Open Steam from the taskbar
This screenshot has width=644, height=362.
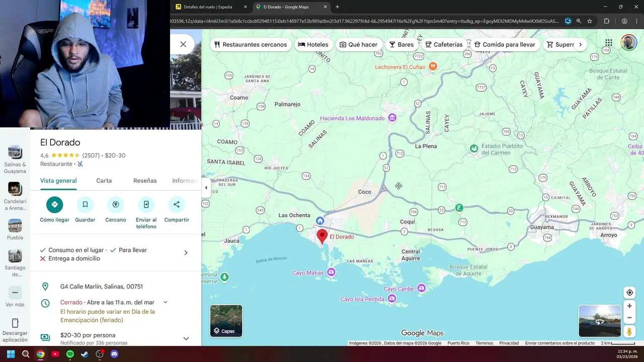tap(85, 354)
